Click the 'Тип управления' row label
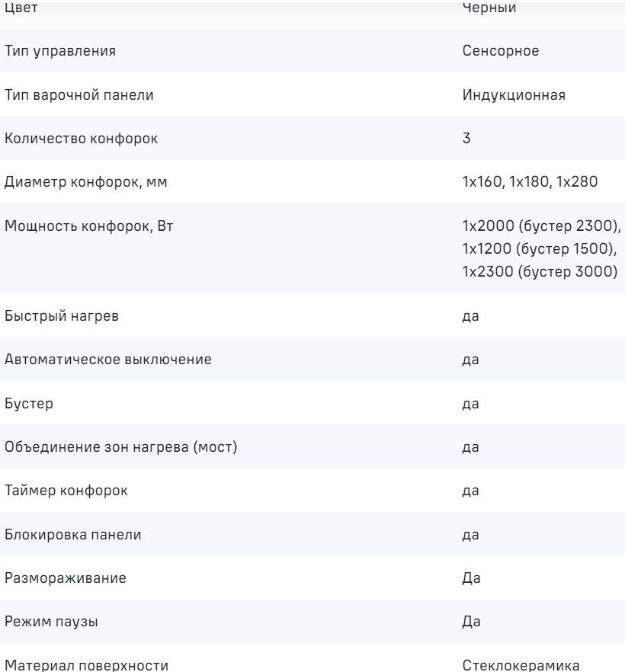This screenshot has height=672, width=625. 60,52
